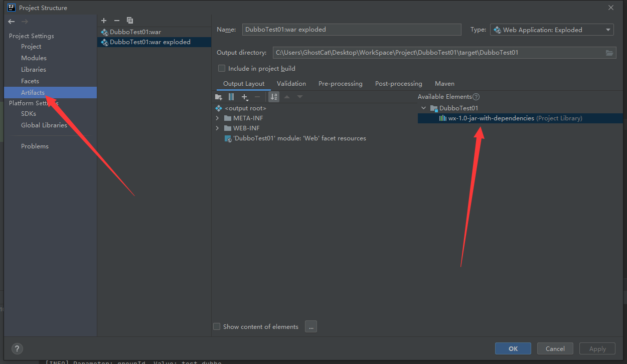Select the DubboTest01:war exploded artifact
This screenshot has width=627, height=364.
pyautogui.click(x=154, y=42)
